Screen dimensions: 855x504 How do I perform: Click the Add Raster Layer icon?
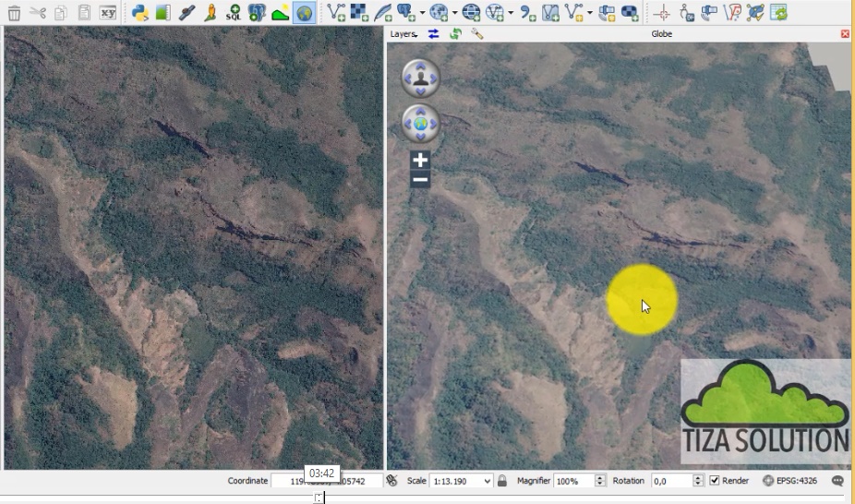(x=359, y=13)
